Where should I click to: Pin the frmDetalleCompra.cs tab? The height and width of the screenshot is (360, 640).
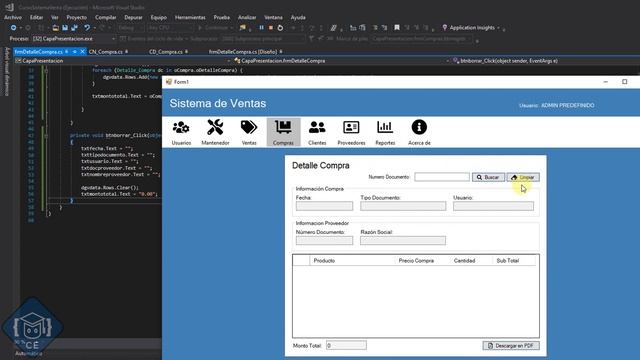[x=75, y=52]
